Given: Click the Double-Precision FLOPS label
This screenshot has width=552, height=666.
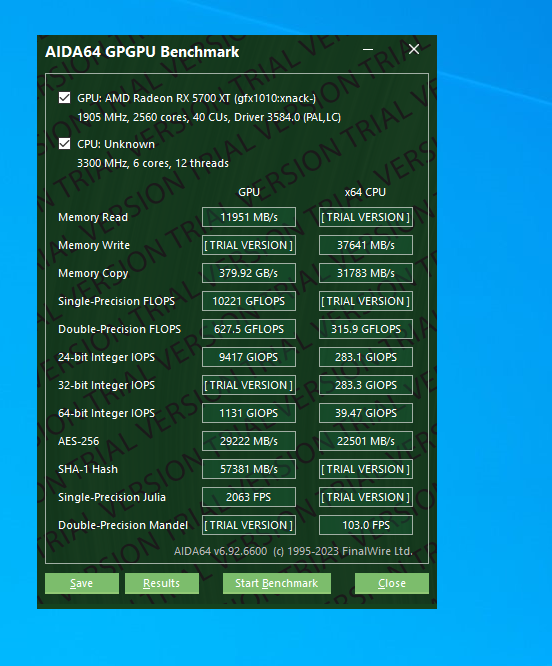Looking at the screenshot, I should [119, 329].
